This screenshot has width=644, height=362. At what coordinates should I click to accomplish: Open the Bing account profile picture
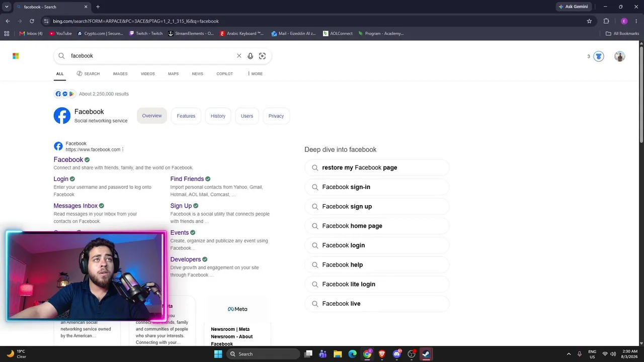click(620, 56)
